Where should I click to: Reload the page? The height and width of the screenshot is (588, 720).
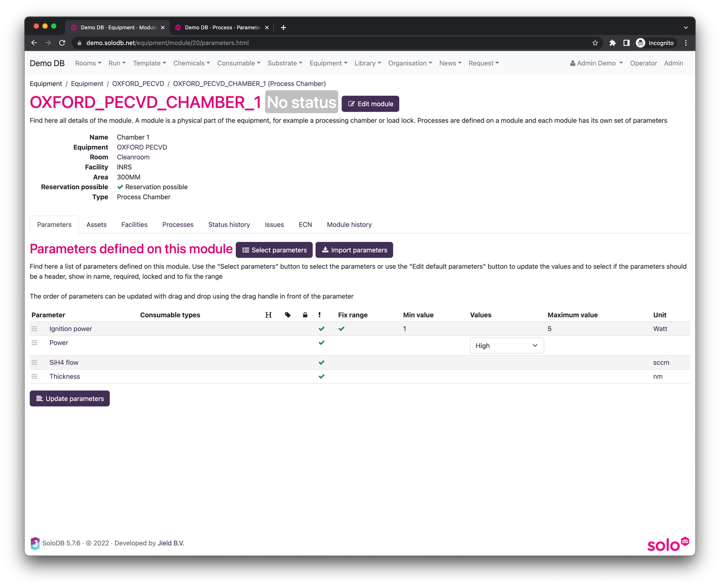62,43
